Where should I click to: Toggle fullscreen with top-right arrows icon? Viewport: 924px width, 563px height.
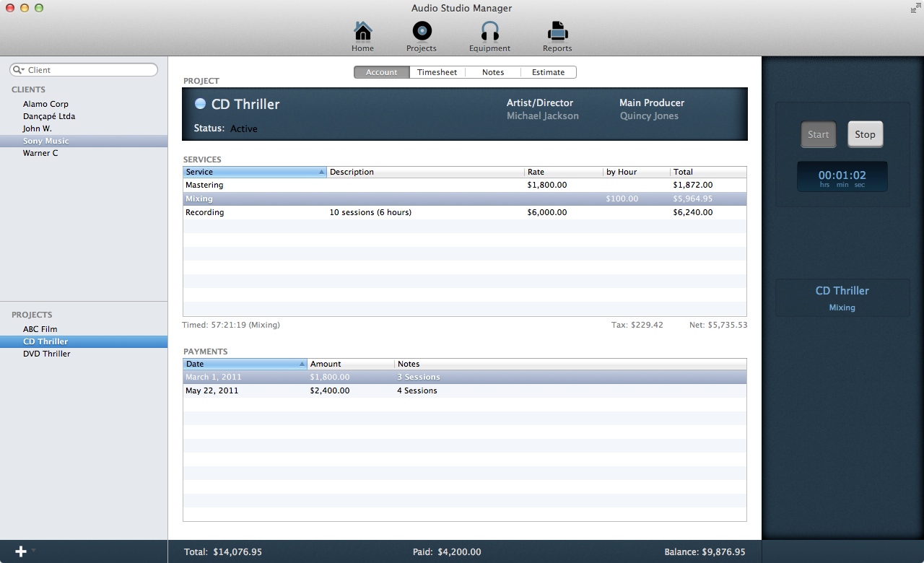pos(916,9)
